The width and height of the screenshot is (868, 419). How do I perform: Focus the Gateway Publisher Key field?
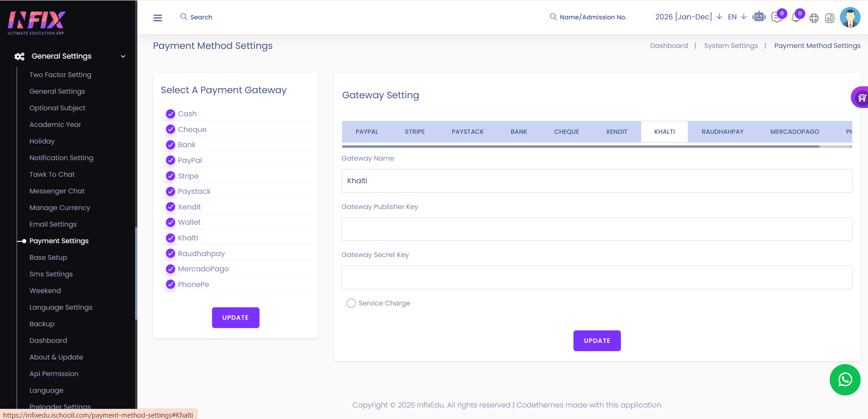click(597, 229)
